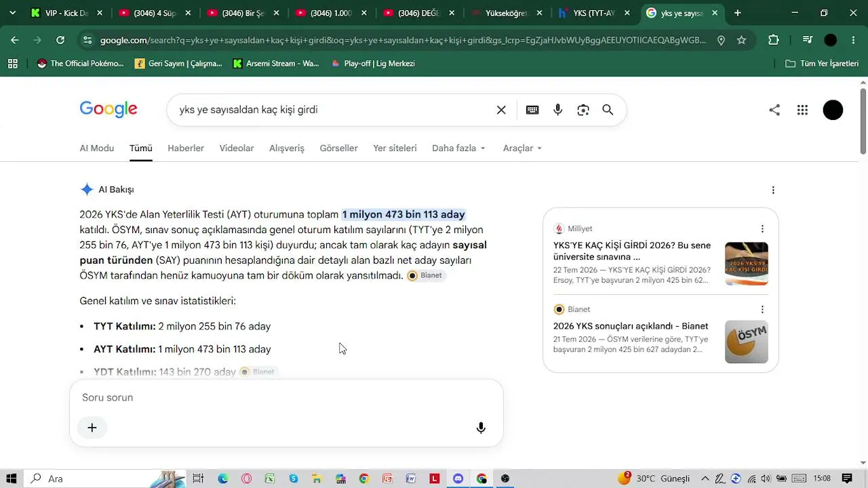Open the Chrome extensions puzzle icon

click(774, 40)
